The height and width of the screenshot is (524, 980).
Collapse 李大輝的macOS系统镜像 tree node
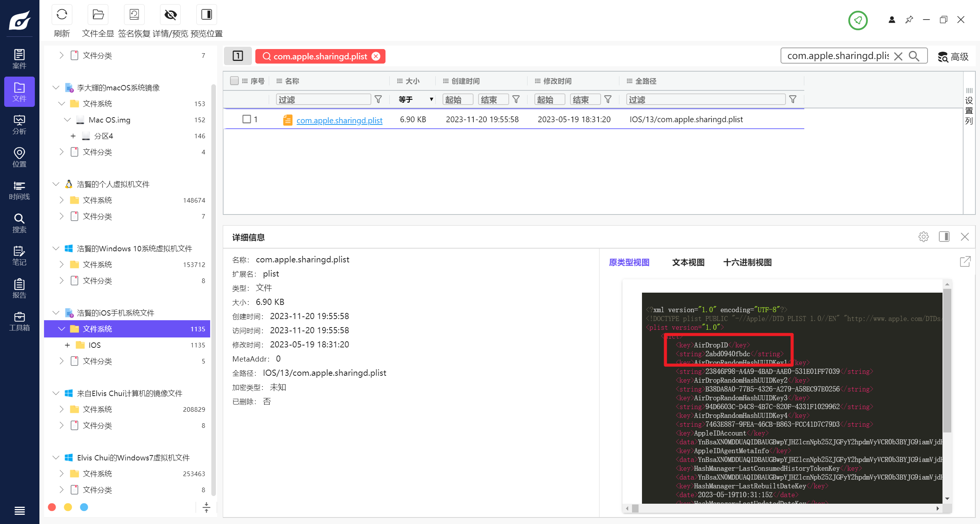click(56, 88)
